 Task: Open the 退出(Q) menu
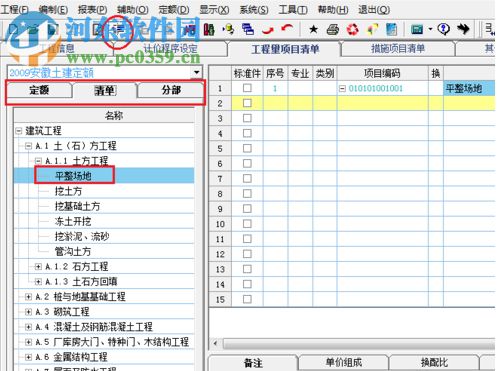click(374, 9)
